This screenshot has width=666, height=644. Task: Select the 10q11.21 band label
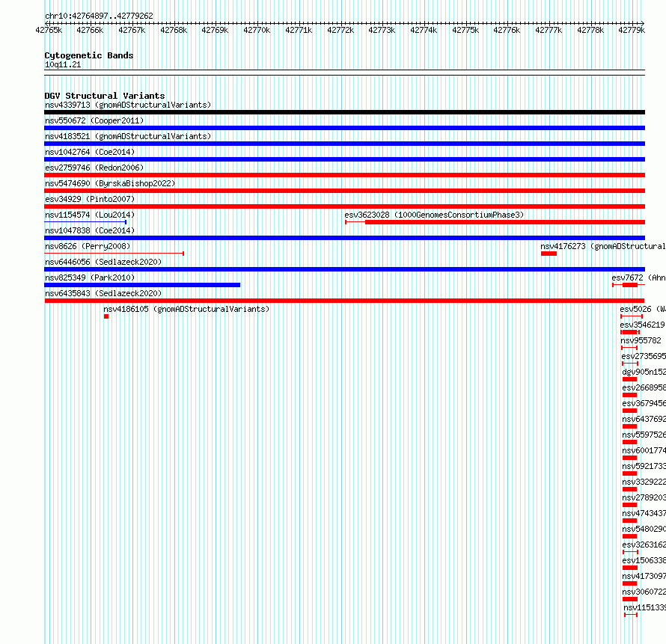63,64
